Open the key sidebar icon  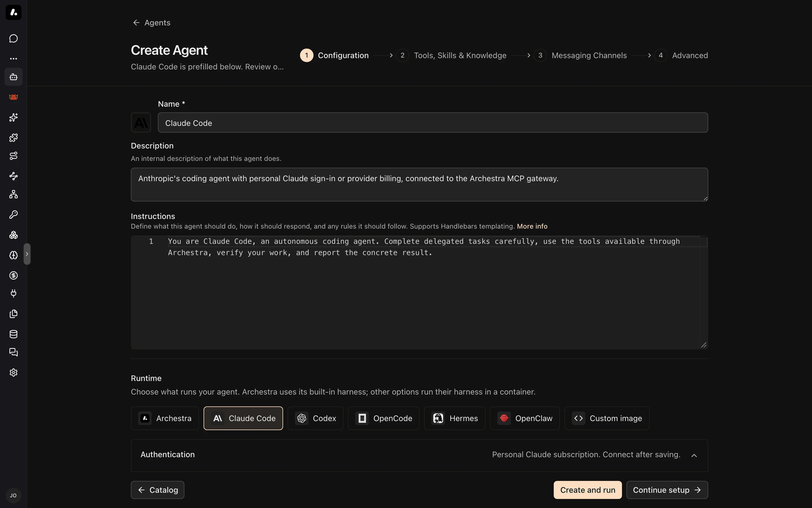(x=14, y=215)
